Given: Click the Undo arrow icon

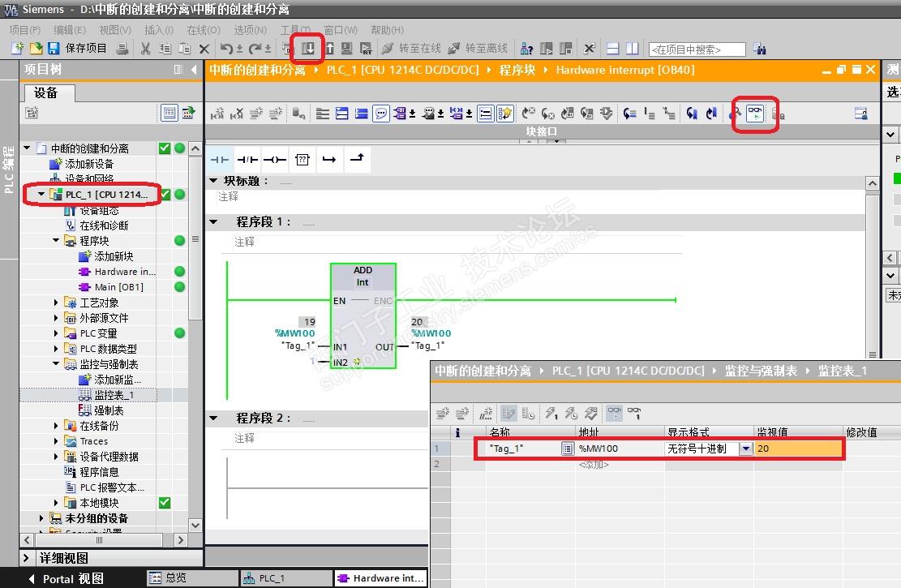Looking at the screenshot, I should [227, 49].
